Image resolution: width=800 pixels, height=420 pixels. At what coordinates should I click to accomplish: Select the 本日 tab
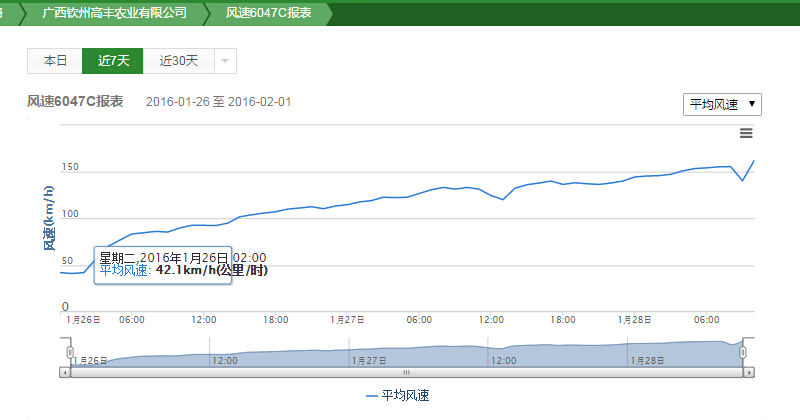point(55,61)
